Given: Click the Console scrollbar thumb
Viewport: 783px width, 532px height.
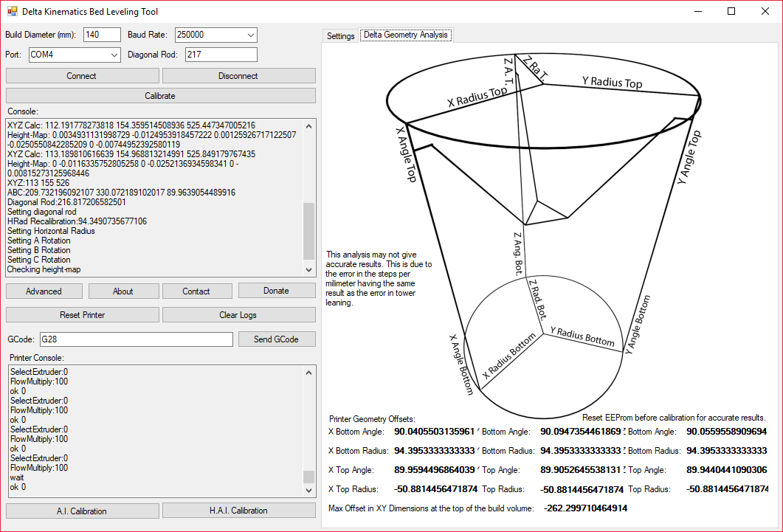Looking at the screenshot, I should coord(308,231).
